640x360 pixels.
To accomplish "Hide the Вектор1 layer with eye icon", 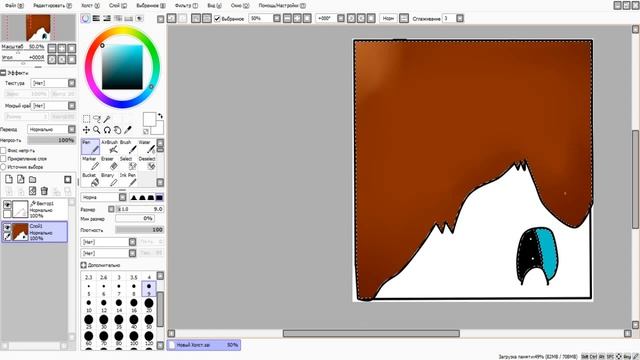I will point(7,204).
